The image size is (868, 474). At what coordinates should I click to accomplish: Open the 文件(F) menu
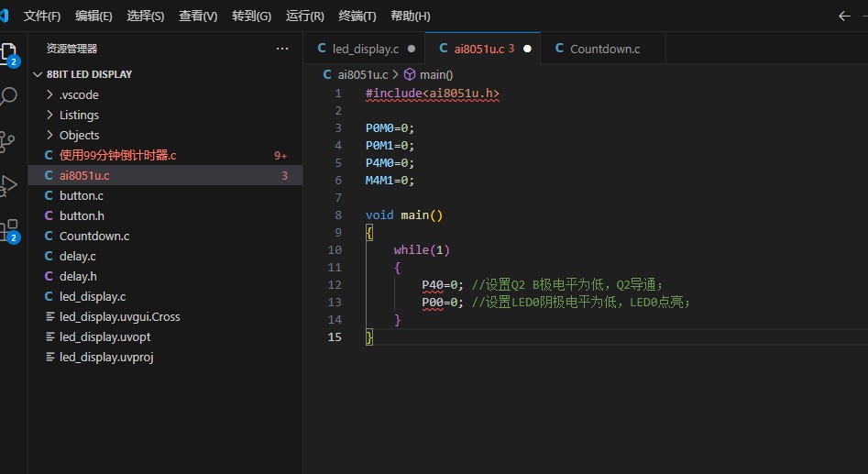pyautogui.click(x=42, y=17)
